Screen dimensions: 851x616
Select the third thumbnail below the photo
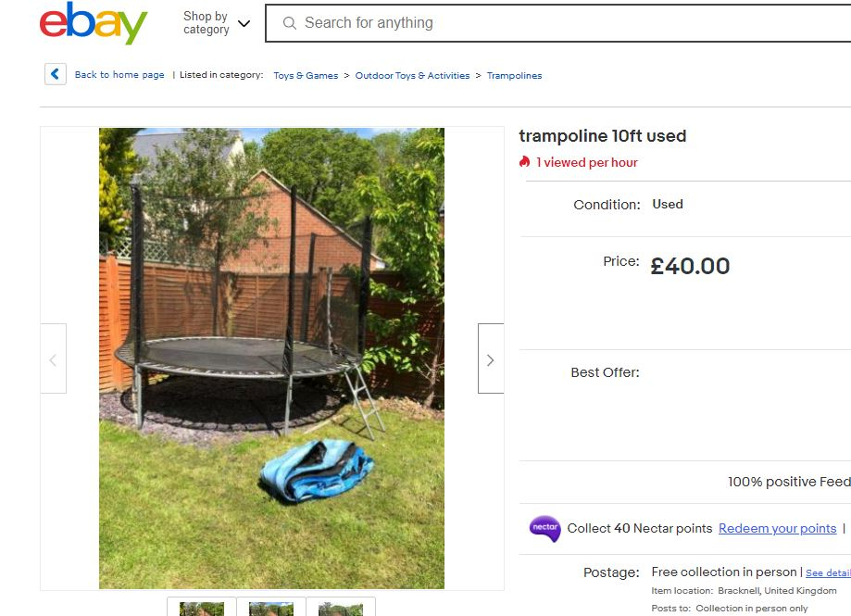(340, 607)
